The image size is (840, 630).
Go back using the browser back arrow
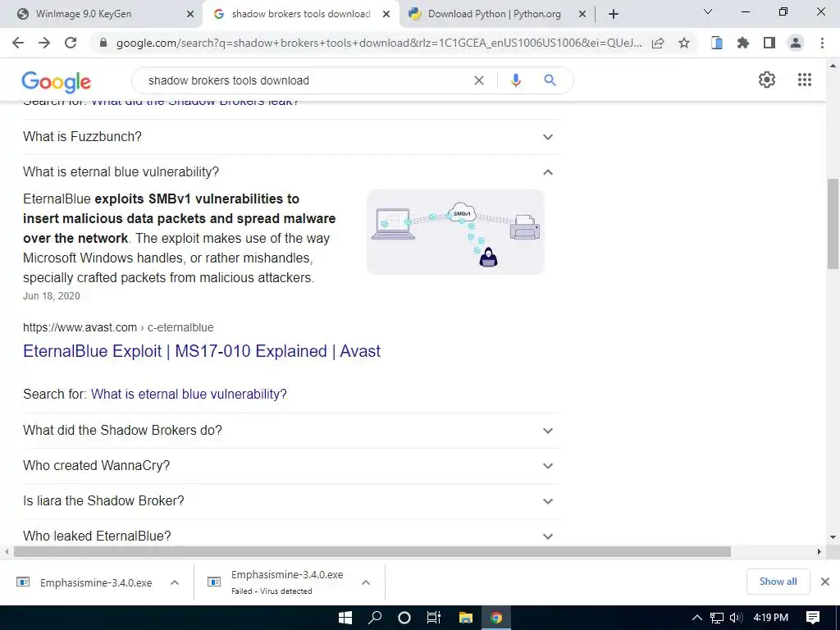click(x=18, y=43)
